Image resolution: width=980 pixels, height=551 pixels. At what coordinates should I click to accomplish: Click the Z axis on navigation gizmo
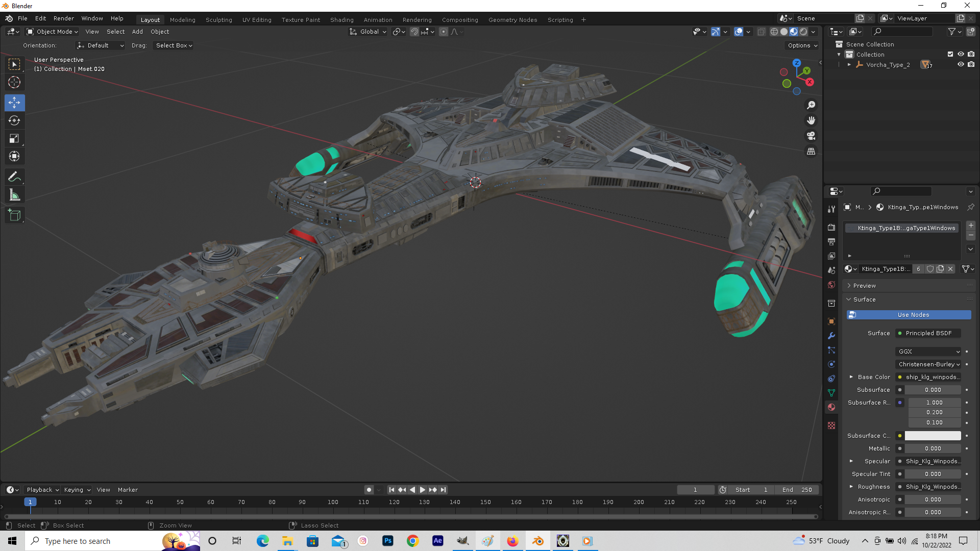(797, 63)
